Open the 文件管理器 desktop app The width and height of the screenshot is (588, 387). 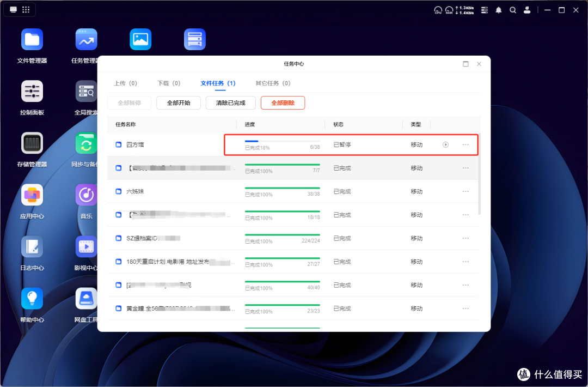32,39
